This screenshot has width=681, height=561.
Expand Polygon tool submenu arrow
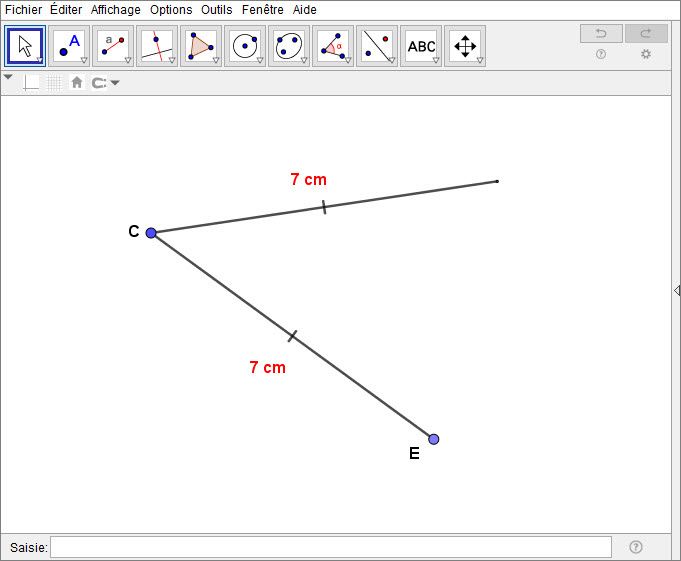tap(216, 60)
